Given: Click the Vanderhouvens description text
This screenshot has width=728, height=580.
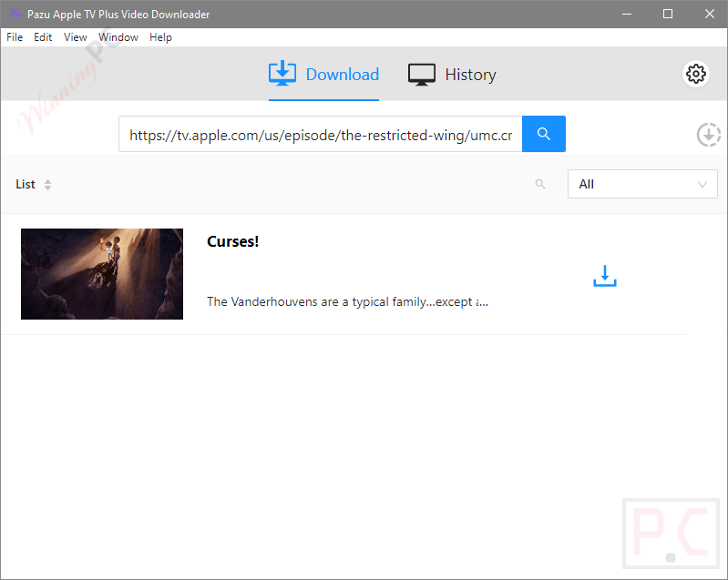Looking at the screenshot, I should click(x=347, y=302).
